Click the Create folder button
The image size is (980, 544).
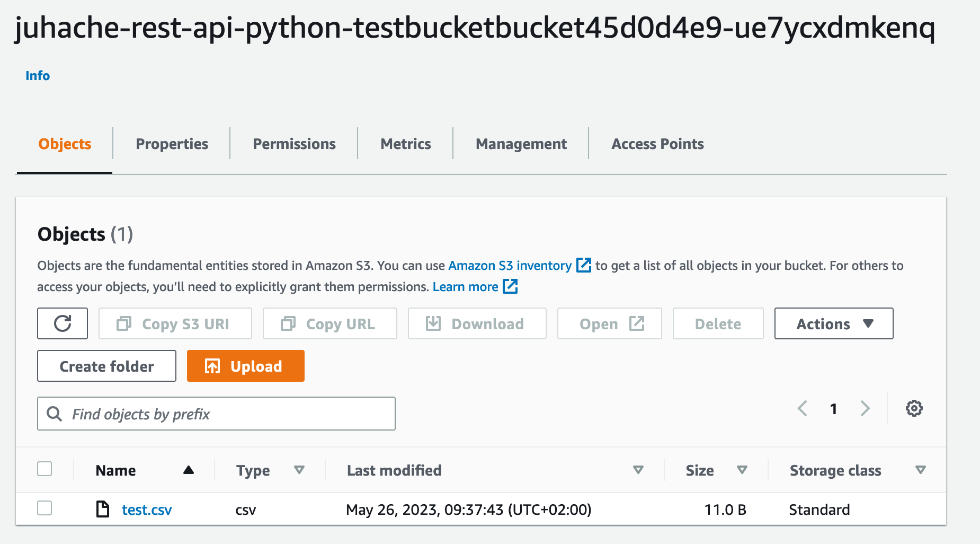pos(106,366)
